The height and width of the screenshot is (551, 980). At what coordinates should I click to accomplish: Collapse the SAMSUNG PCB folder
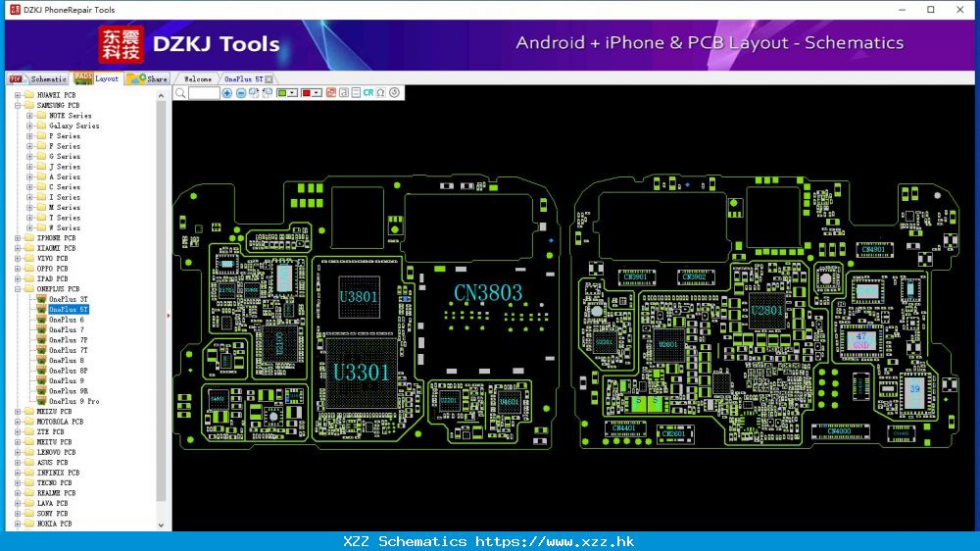[x=18, y=105]
